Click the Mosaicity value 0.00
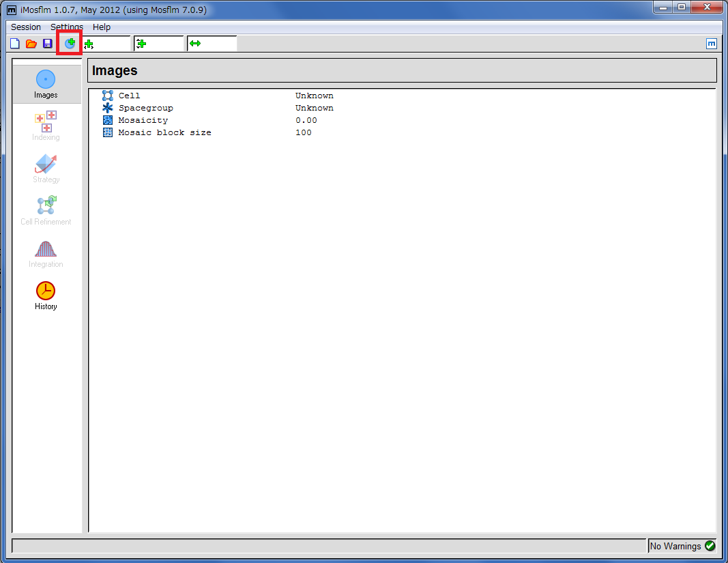The image size is (728, 563). 306,120
